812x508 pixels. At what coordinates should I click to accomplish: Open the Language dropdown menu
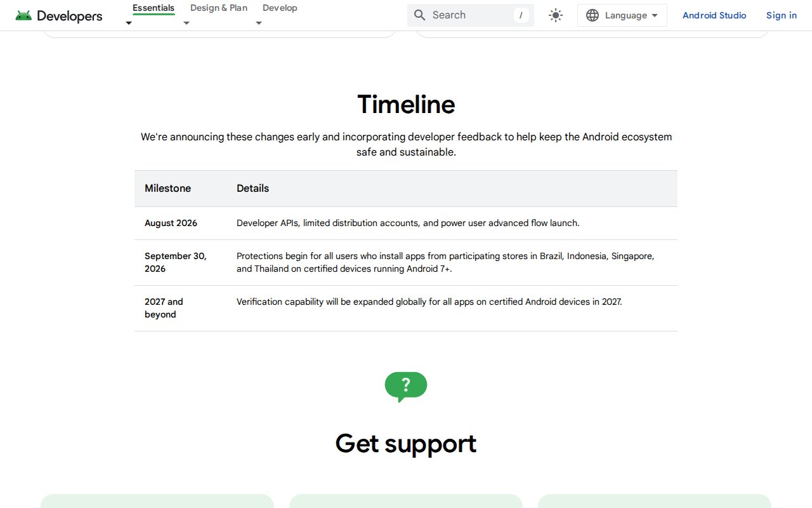(x=622, y=15)
